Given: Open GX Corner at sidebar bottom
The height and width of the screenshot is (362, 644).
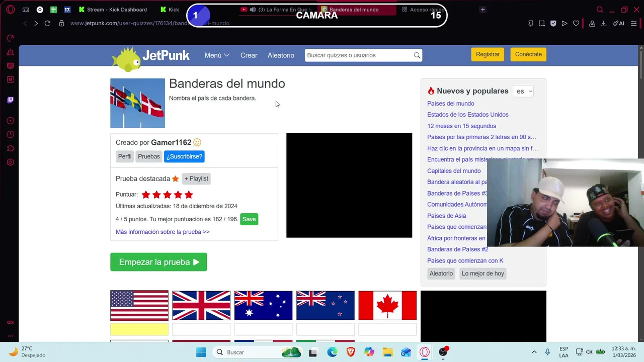Looking at the screenshot, I should [x=10, y=322].
